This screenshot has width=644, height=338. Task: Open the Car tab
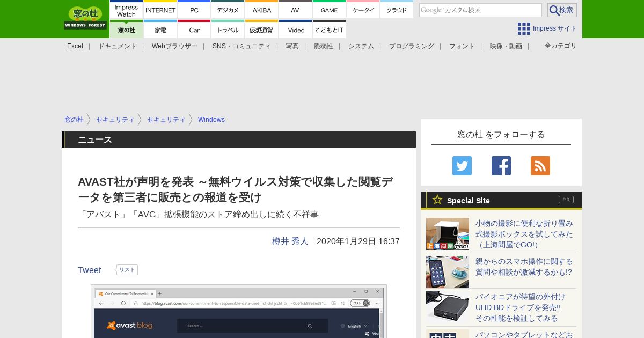coord(194,30)
